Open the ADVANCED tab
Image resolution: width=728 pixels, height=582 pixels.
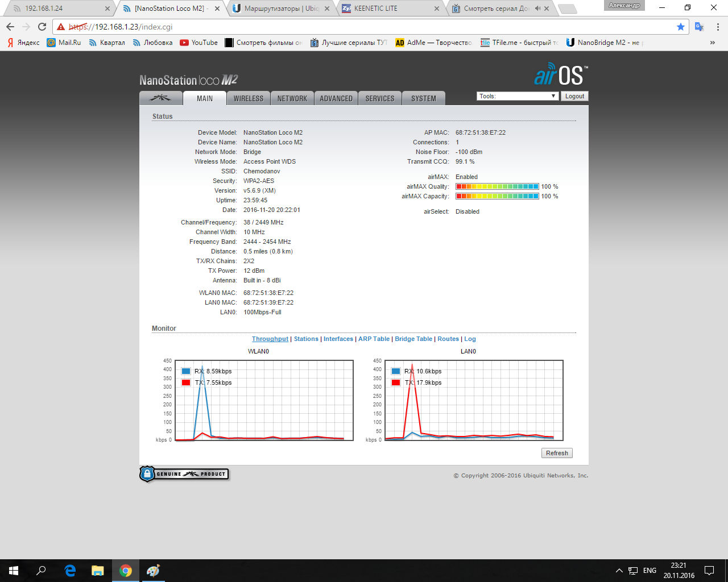click(x=336, y=98)
